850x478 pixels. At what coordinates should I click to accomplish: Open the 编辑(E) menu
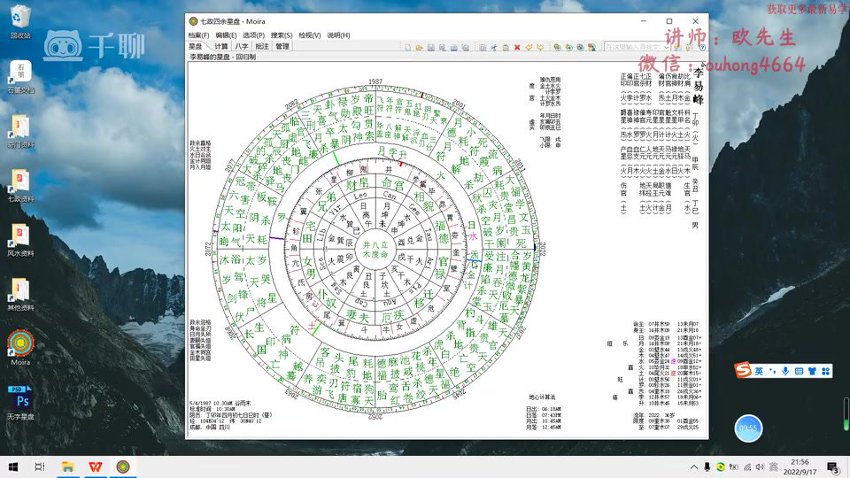coord(226,35)
